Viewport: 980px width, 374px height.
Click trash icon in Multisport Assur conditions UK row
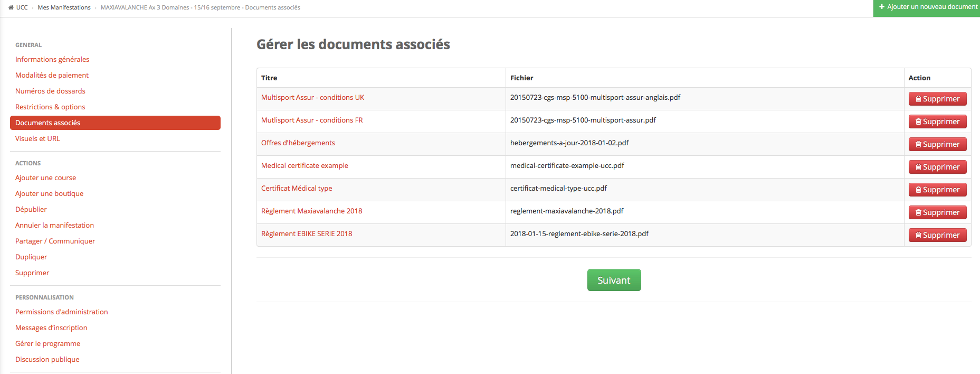[x=918, y=99]
